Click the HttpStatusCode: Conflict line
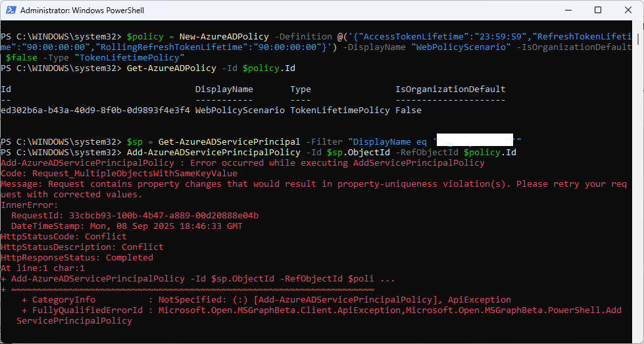The height and width of the screenshot is (344, 644). (64, 236)
